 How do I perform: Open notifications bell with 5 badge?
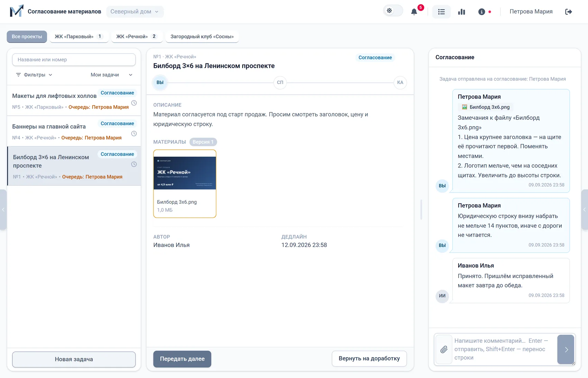tap(414, 12)
